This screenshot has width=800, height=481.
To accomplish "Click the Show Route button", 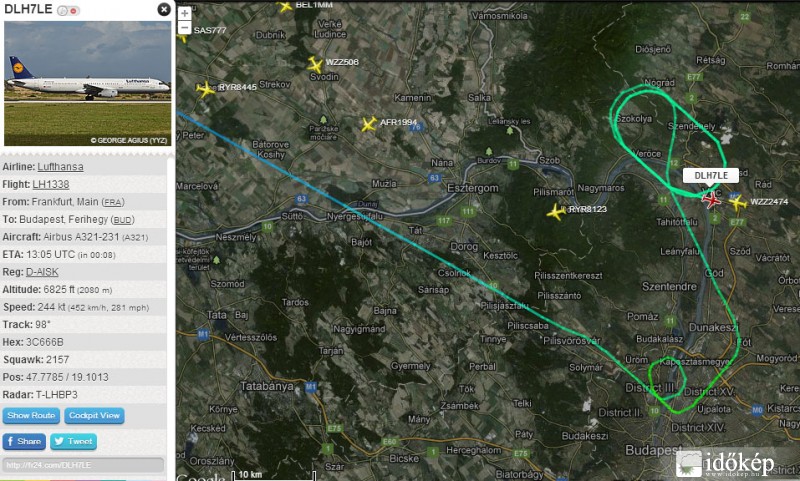I will point(31,416).
